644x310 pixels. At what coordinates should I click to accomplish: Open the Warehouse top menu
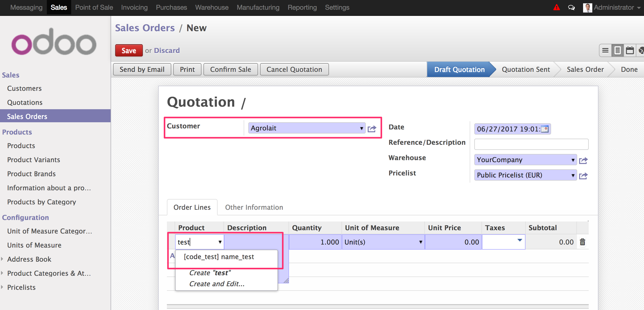(x=212, y=7)
